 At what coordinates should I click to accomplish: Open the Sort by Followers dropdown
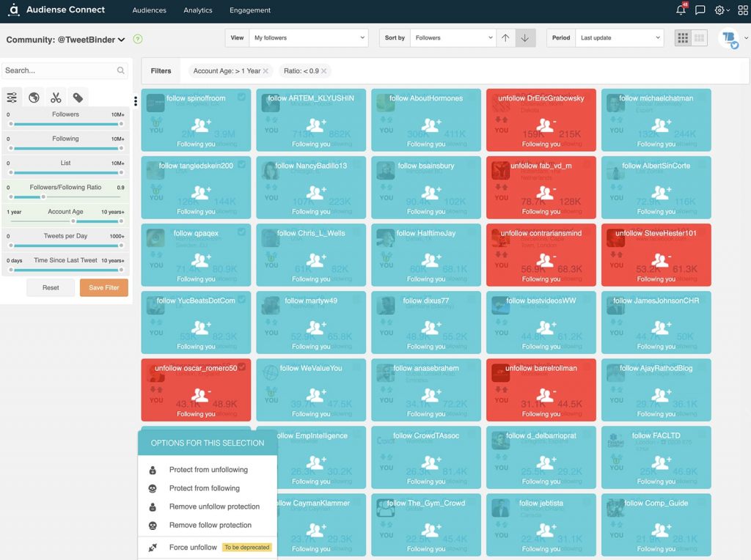point(453,38)
